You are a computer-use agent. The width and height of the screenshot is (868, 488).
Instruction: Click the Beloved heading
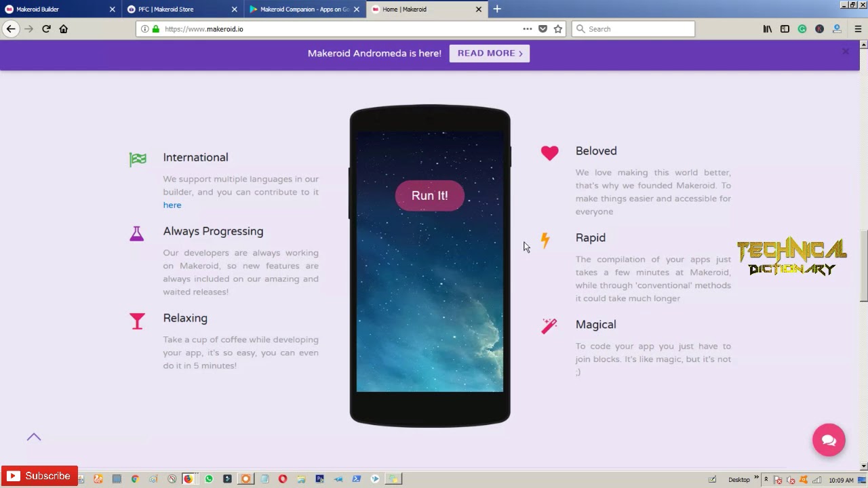(x=596, y=151)
